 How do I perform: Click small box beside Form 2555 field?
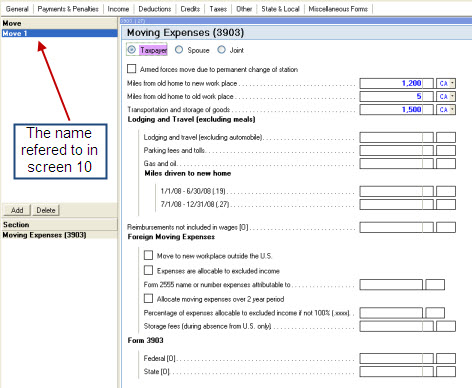(435, 285)
